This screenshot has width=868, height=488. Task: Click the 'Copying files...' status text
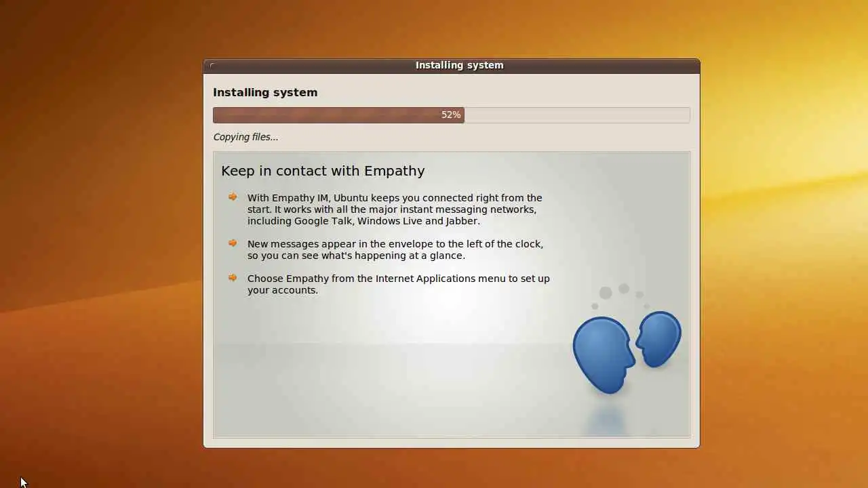pos(245,137)
